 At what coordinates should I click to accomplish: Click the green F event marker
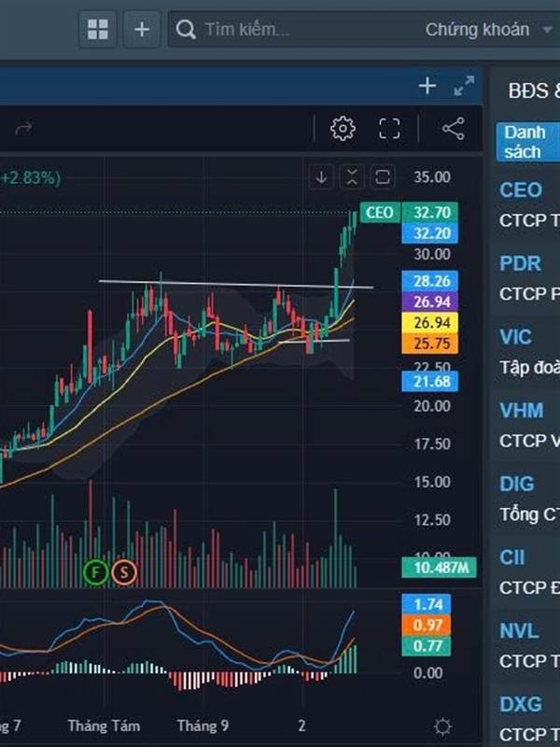pyautogui.click(x=96, y=572)
